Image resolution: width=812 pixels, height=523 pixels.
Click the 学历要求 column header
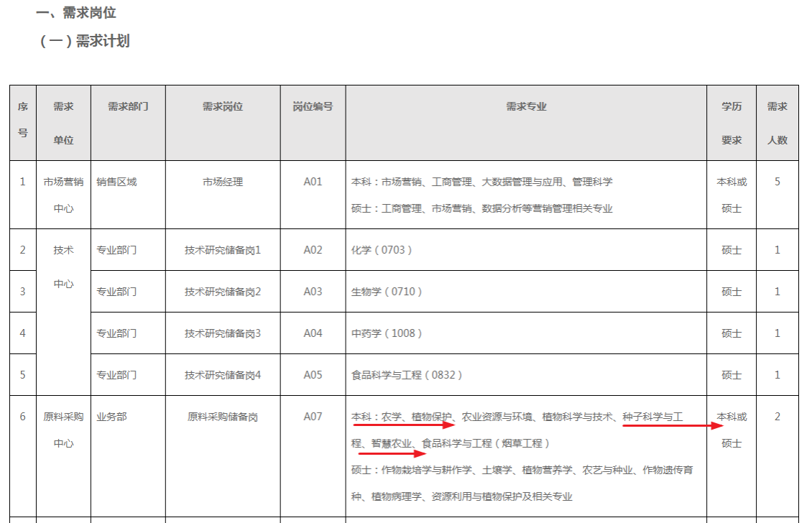(x=732, y=123)
